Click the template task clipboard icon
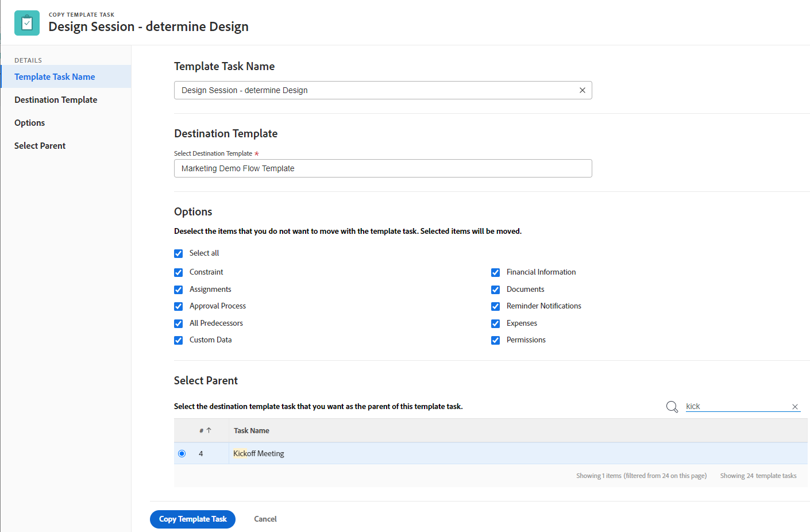Image resolution: width=810 pixels, height=532 pixels. coord(27,23)
